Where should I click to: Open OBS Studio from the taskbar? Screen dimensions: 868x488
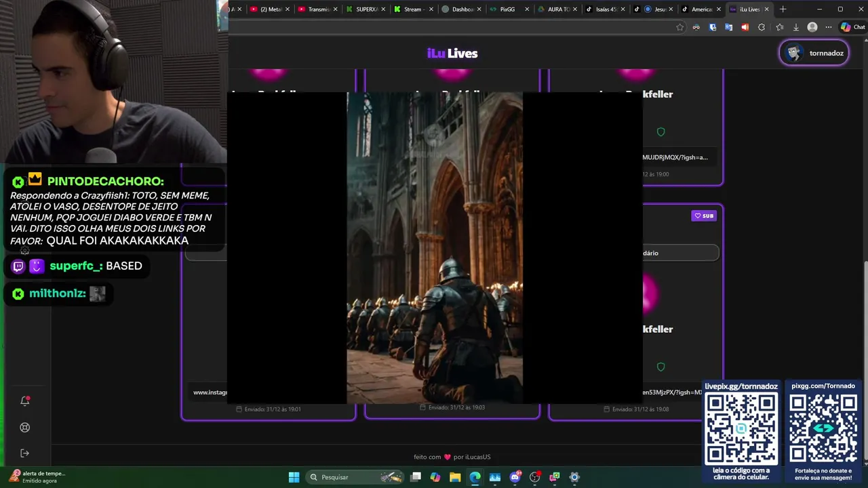coord(535,477)
